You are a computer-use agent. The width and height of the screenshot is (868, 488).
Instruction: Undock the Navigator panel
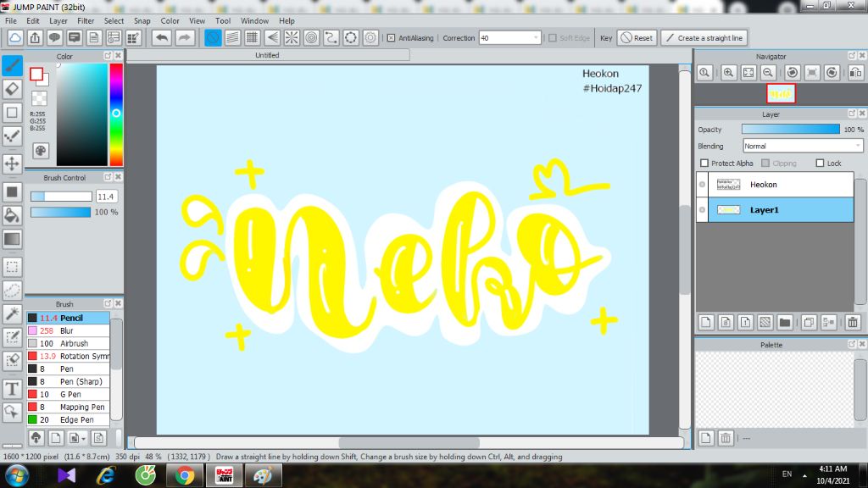pos(852,56)
